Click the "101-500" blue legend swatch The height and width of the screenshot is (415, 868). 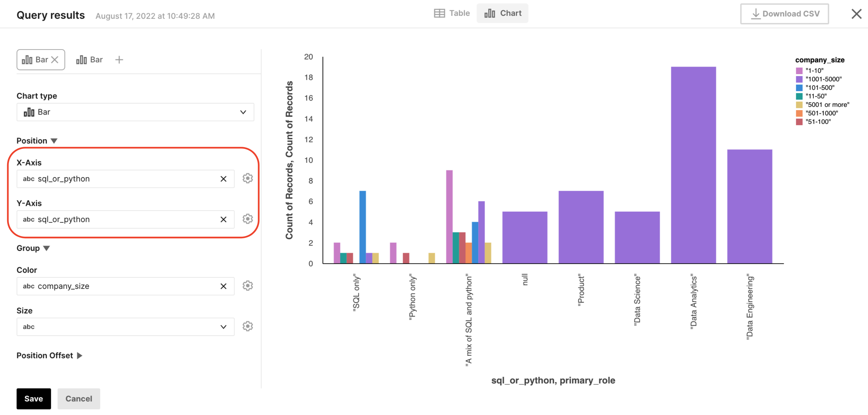tap(799, 88)
